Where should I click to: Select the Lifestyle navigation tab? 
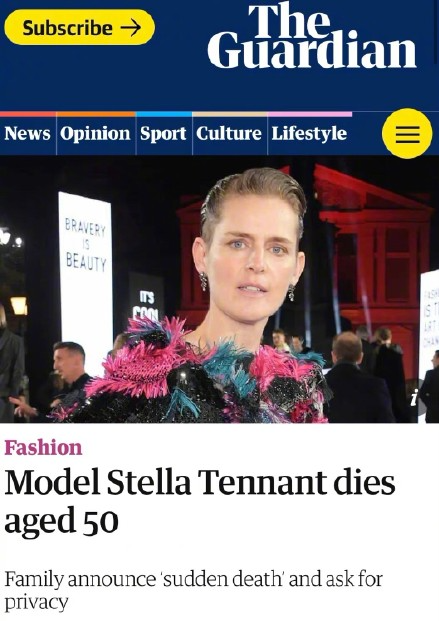click(x=309, y=133)
